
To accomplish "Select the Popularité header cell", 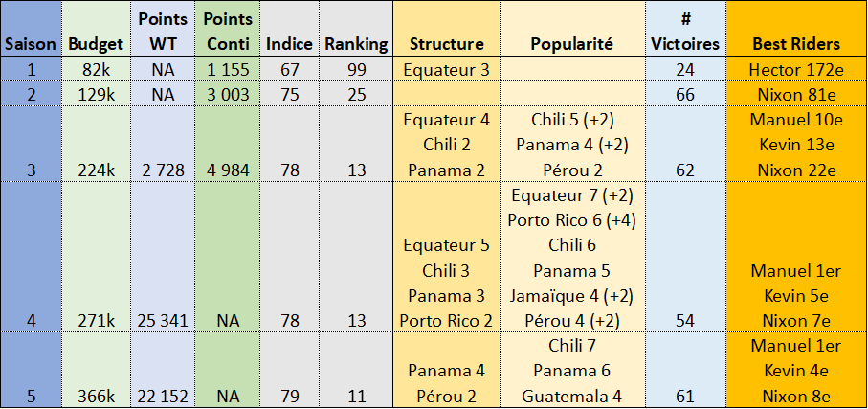I will click(x=571, y=44).
